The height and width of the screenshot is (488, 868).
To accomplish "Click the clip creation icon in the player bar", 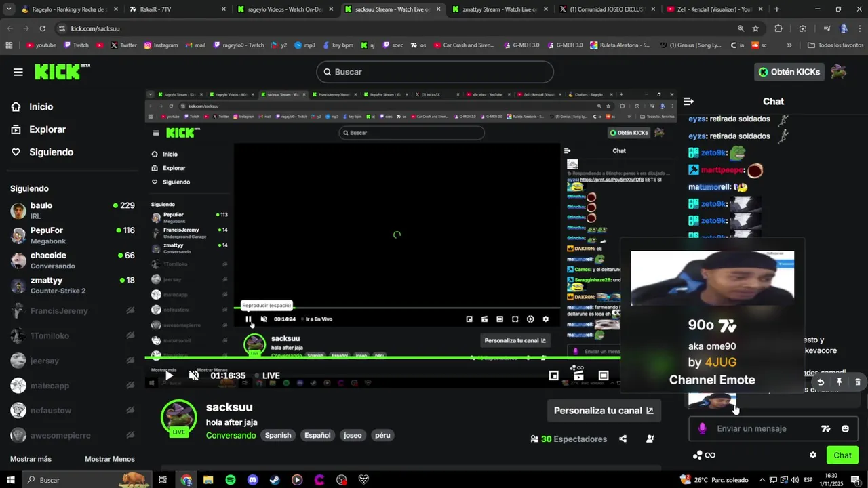I will [x=578, y=375].
